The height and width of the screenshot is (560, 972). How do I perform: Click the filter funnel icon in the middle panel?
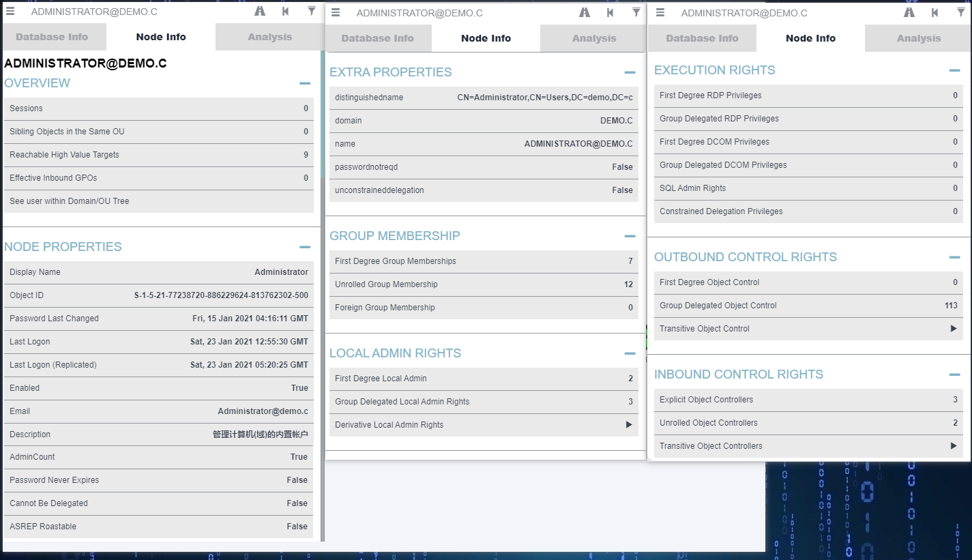tap(636, 12)
